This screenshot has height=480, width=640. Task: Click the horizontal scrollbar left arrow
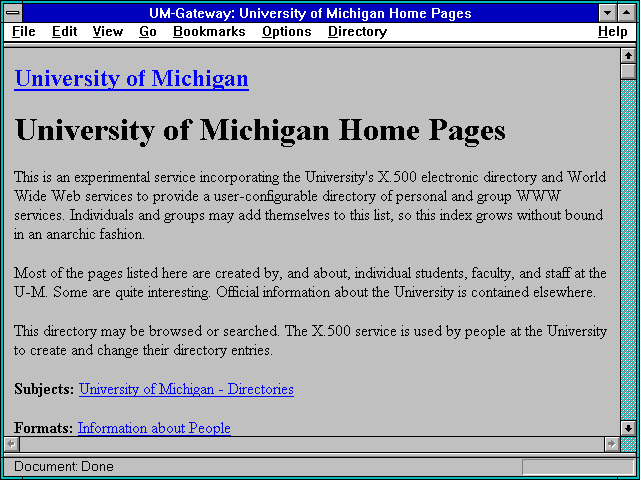pyautogui.click(x=11, y=444)
